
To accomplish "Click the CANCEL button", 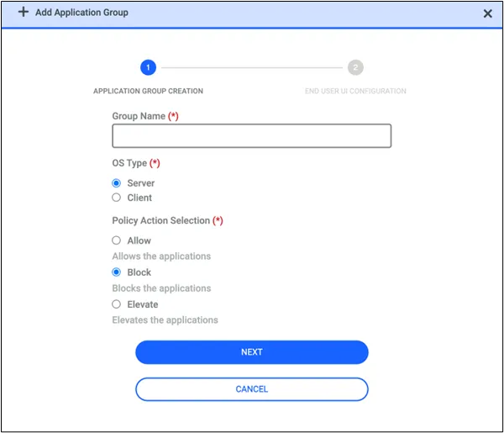I will coord(252,389).
